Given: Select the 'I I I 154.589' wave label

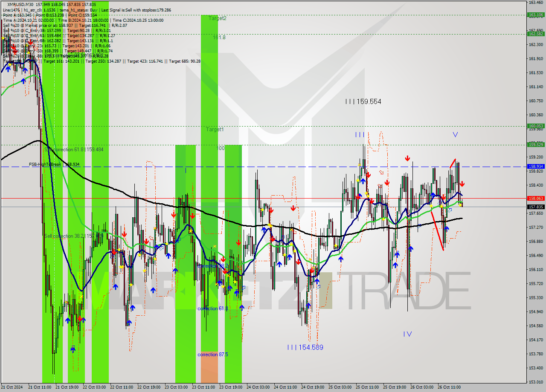Looking at the screenshot, I should pyautogui.click(x=305, y=348).
